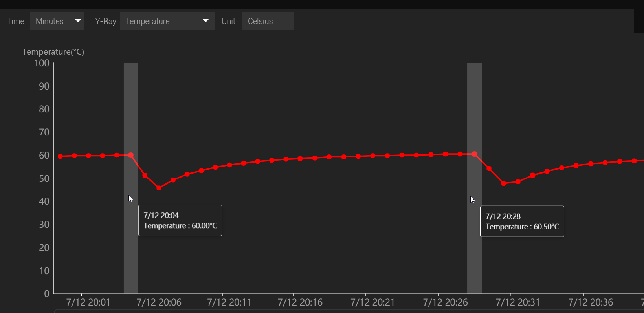Click the arrow on the Temperature combo box
This screenshot has height=313, width=644.
[205, 21]
